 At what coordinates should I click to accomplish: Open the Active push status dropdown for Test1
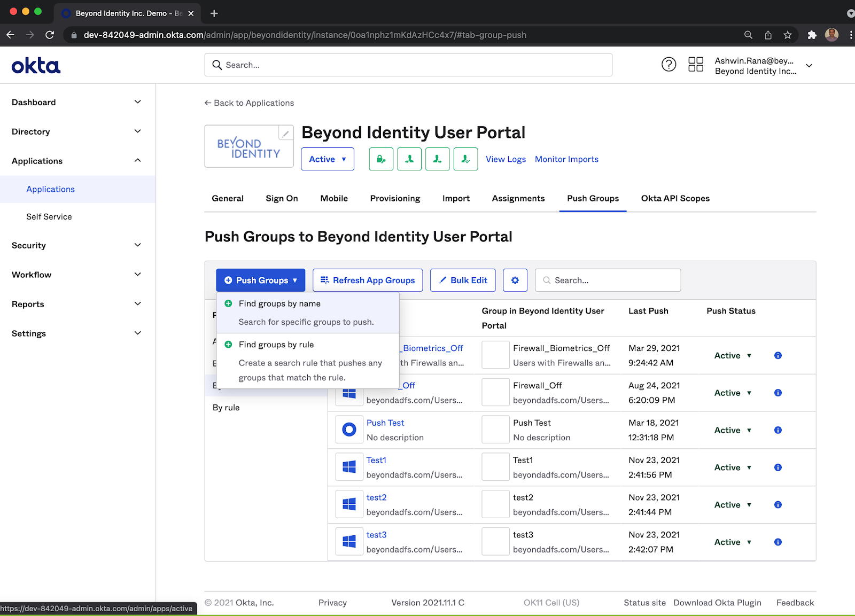[732, 467]
